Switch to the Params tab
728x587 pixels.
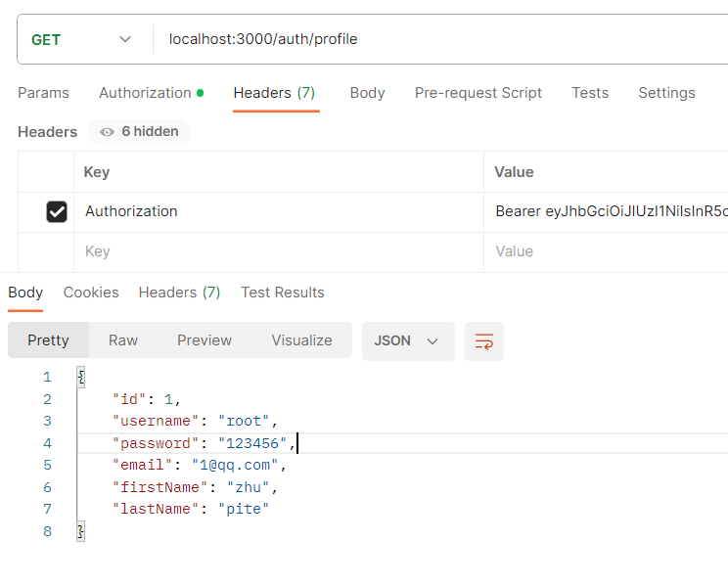click(x=43, y=93)
